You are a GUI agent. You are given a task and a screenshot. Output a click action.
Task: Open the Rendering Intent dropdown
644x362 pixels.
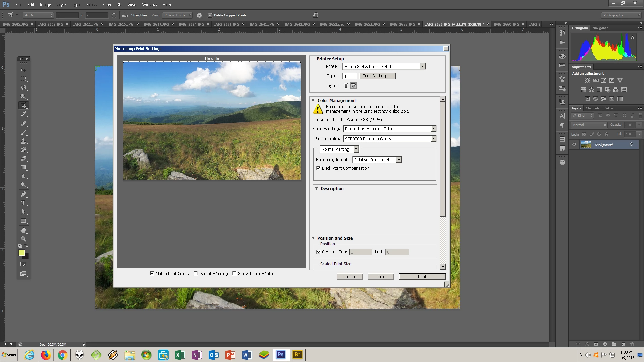[399, 160]
